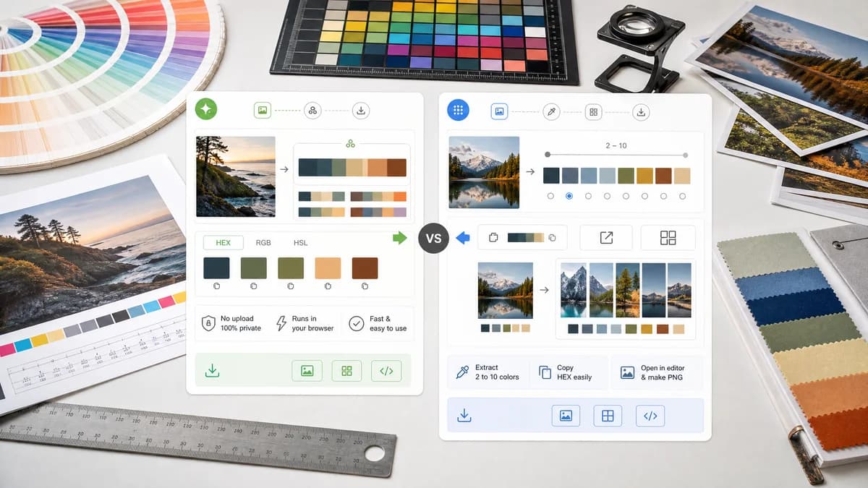The image size is (868, 488).
Task: Pick the golden yellow swatch in the 2 – 10 palette
Action: tap(644, 176)
